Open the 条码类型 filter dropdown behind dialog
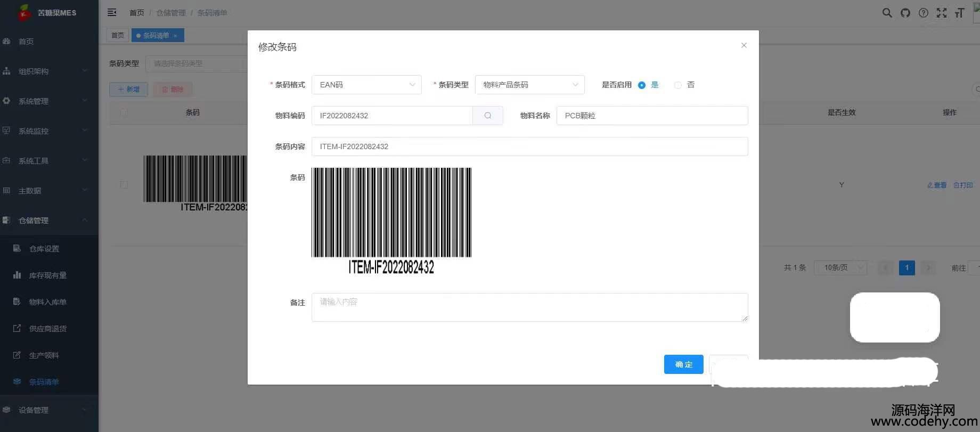The width and height of the screenshot is (980, 432). point(196,63)
